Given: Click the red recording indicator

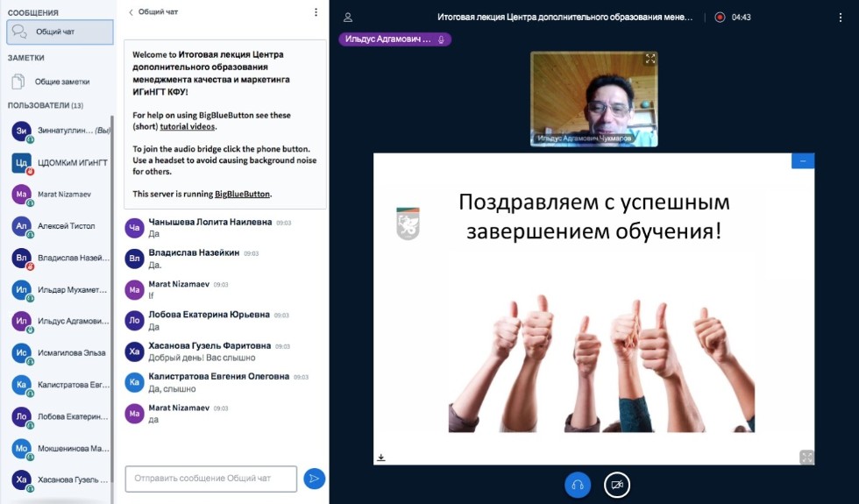Looking at the screenshot, I should (720, 17).
